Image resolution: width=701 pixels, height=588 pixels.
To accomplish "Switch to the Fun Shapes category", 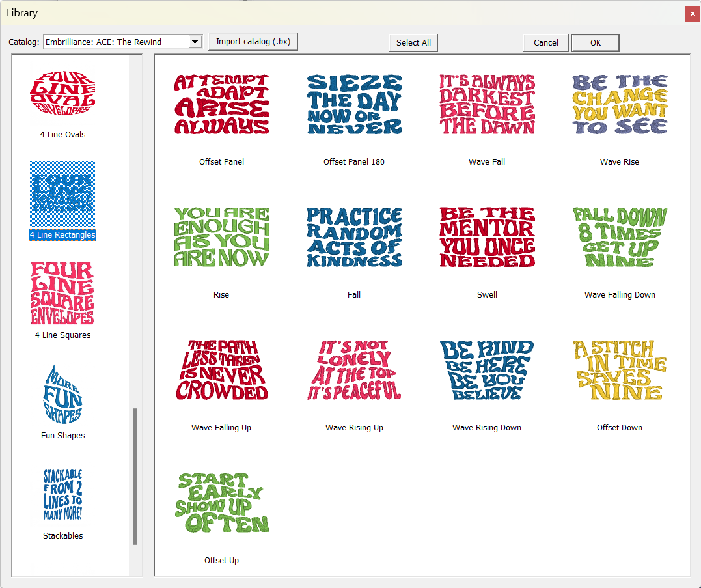I will coord(62,394).
